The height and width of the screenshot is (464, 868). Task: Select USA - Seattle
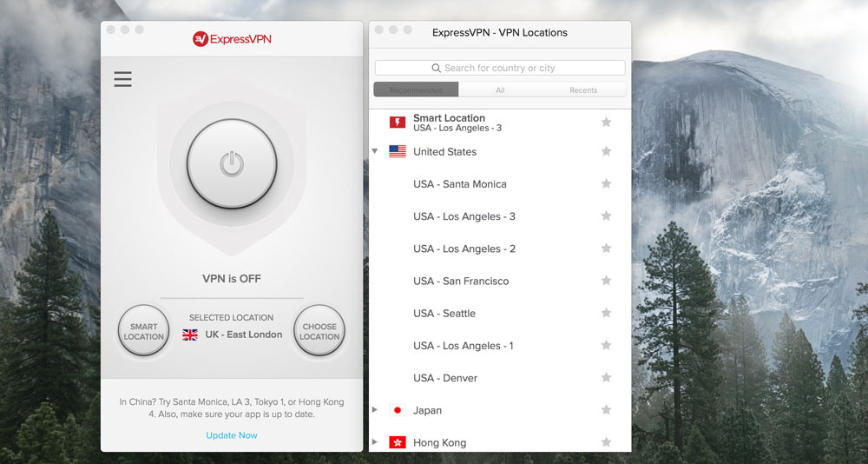point(500,313)
